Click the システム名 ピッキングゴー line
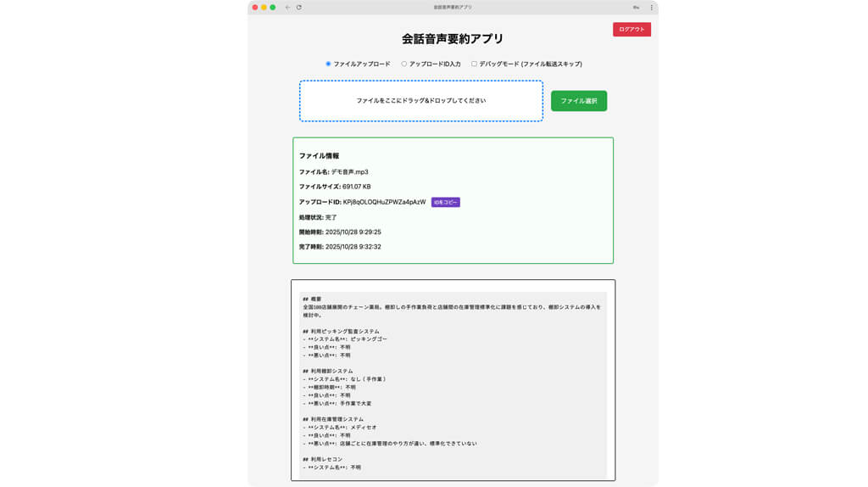Image resolution: width=868 pixels, height=487 pixels. coord(345,339)
